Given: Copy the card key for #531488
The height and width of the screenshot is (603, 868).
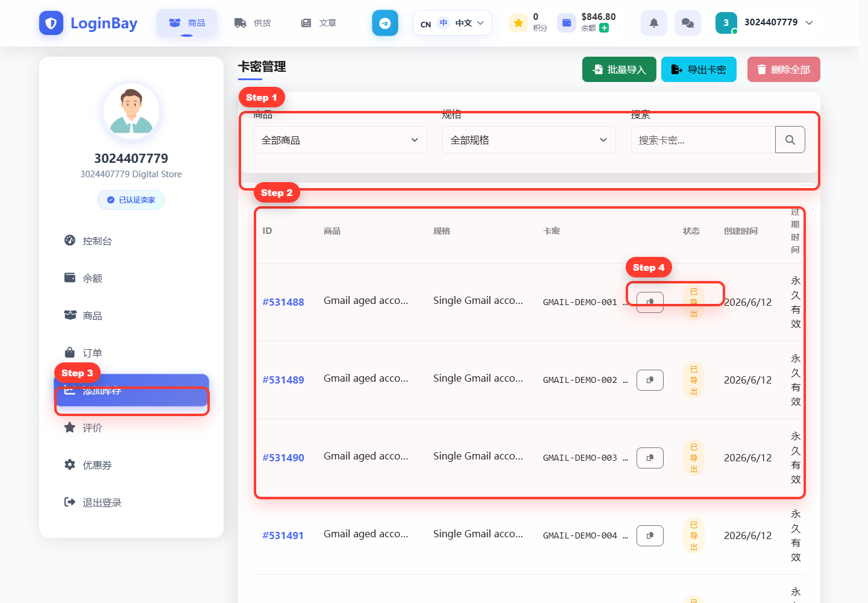Looking at the screenshot, I should (x=650, y=302).
